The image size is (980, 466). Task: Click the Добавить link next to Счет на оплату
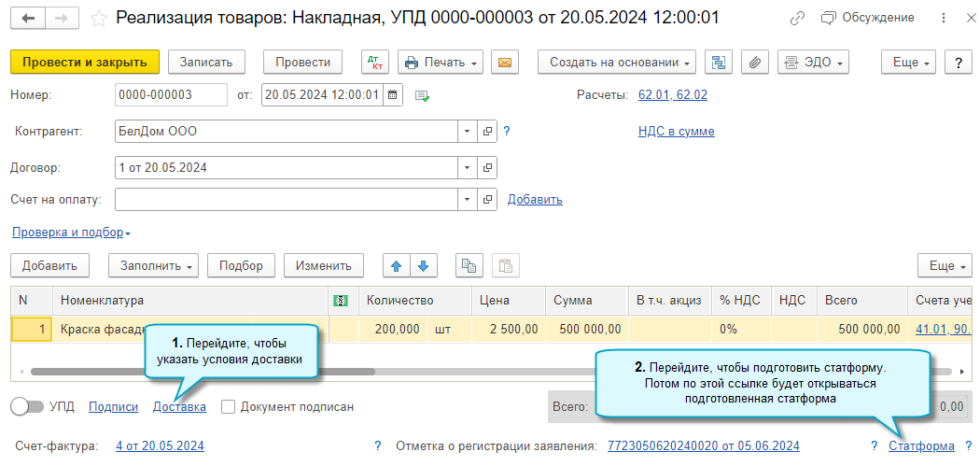coord(535,200)
